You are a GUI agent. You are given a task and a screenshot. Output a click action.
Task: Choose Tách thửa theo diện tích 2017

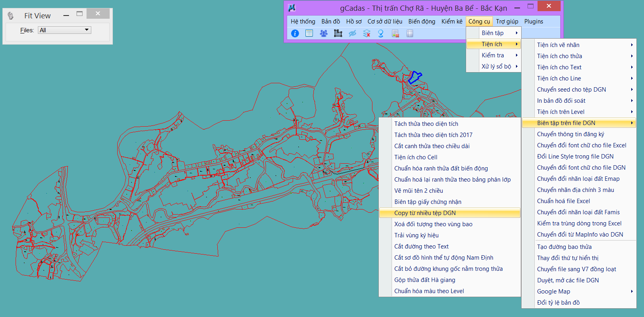click(433, 135)
